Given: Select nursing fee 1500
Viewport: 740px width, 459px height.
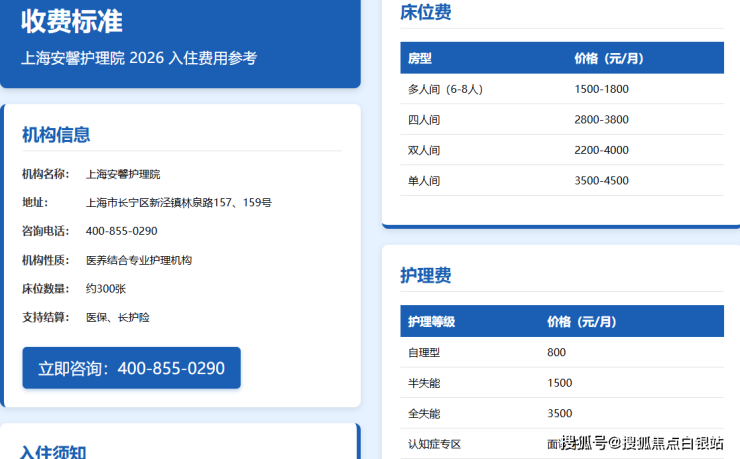Looking at the screenshot, I should [560, 383].
